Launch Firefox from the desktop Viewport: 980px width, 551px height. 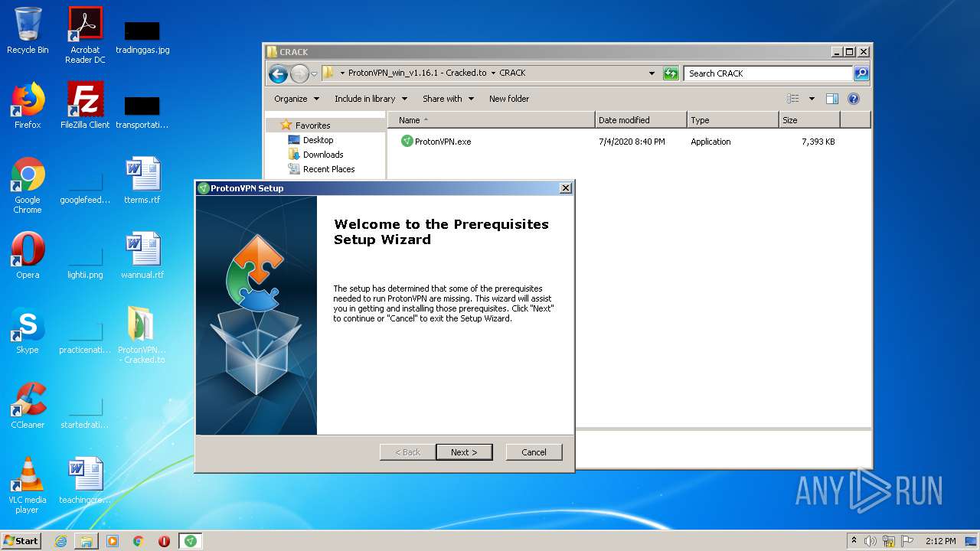(x=28, y=106)
